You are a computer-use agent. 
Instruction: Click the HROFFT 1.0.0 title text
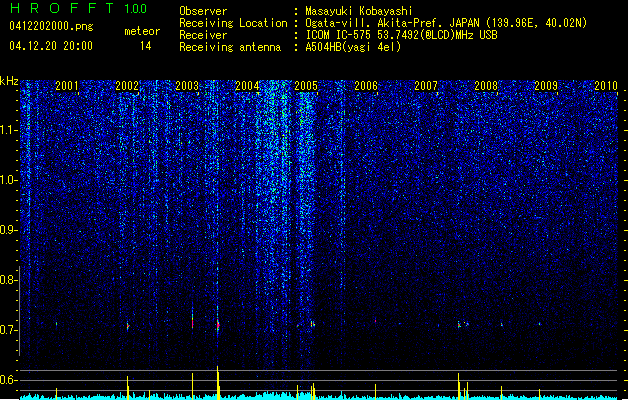[x=79, y=8]
